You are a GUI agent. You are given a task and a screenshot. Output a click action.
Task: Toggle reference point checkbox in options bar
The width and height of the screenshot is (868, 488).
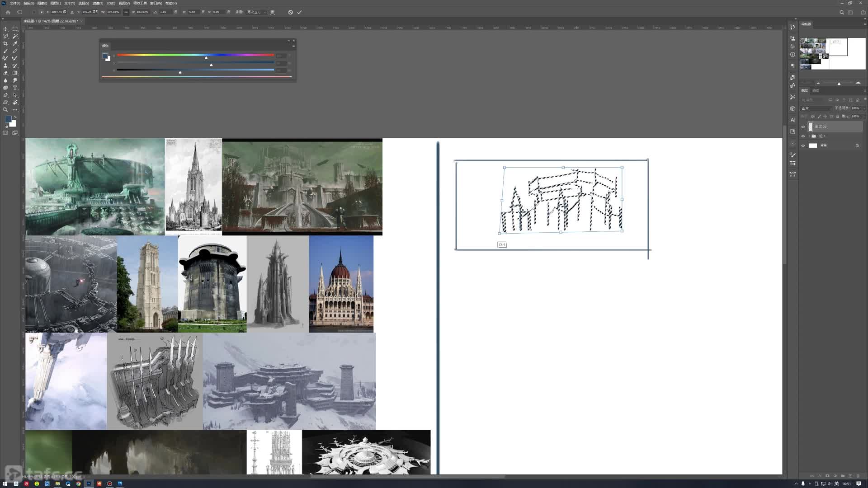[x=34, y=12]
